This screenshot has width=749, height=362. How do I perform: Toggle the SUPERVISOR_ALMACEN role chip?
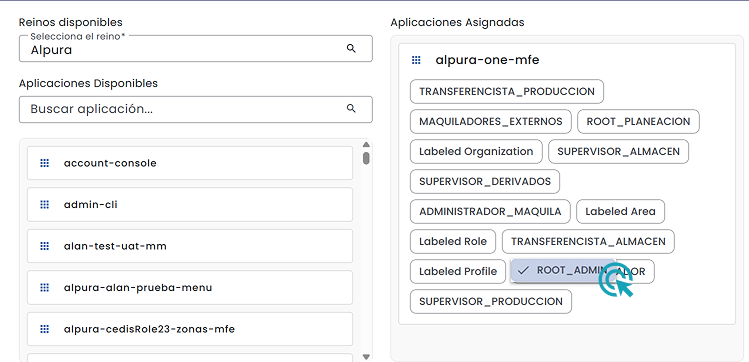(x=618, y=151)
